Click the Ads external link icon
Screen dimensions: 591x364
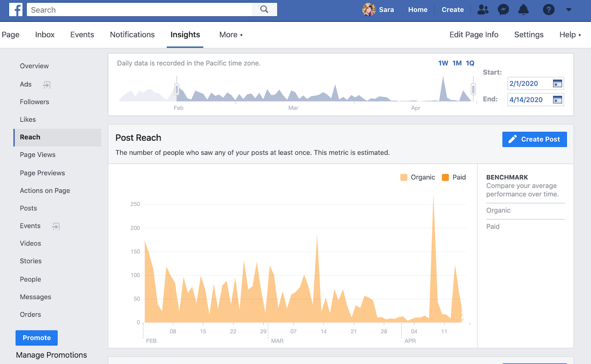46,85
